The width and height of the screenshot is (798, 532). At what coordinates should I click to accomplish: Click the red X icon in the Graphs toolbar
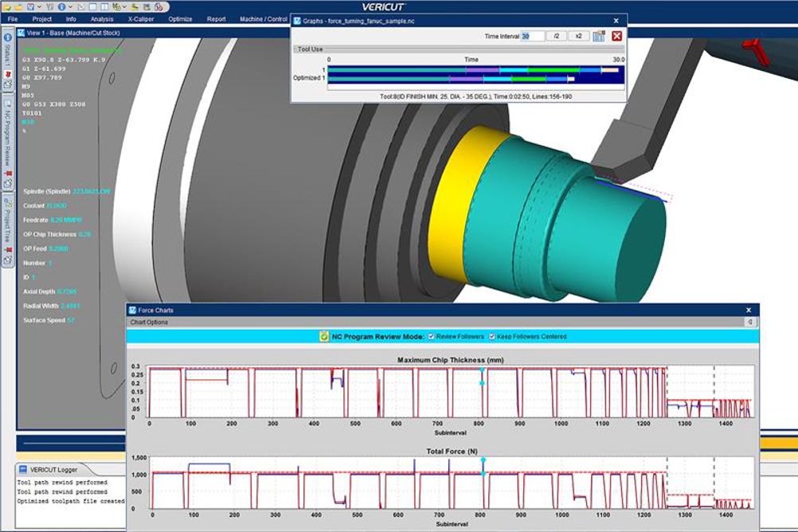pos(617,36)
